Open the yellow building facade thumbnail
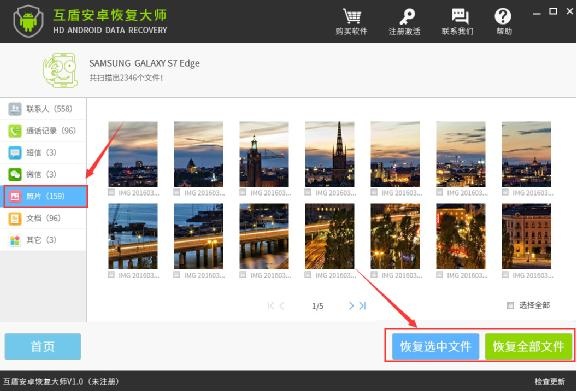Viewport: 577px width, 392px height. pos(527,236)
